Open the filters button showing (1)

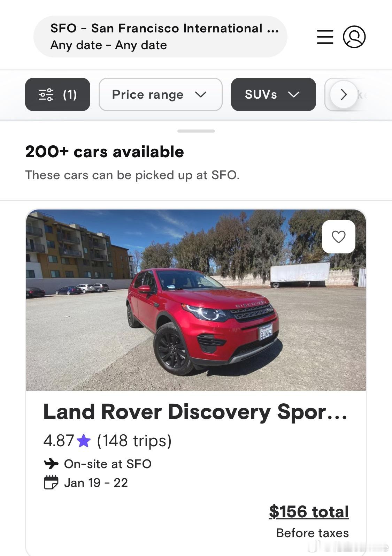point(57,94)
